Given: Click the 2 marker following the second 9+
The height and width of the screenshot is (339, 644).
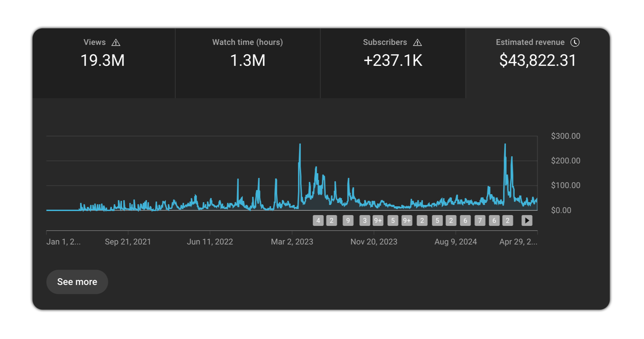Looking at the screenshot, I should pyautogui.click(x=422, y=220).
